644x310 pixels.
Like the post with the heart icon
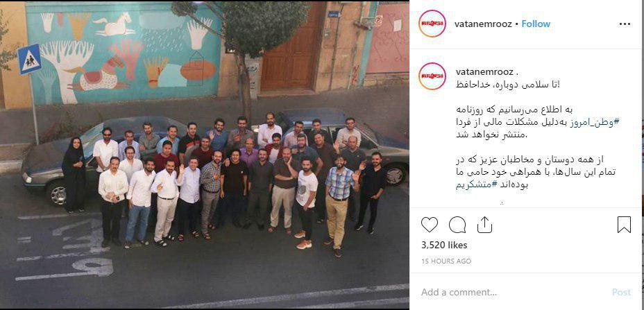point(429,225)
